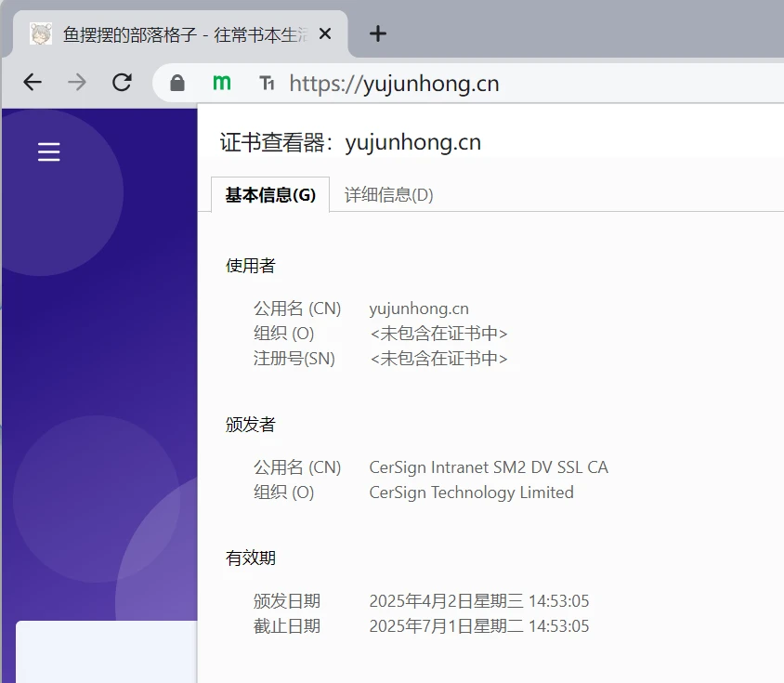Click the 证书查看器 dialog title
Image resolution: width=784 pixels, height=683 pixels.
point(350,142)
